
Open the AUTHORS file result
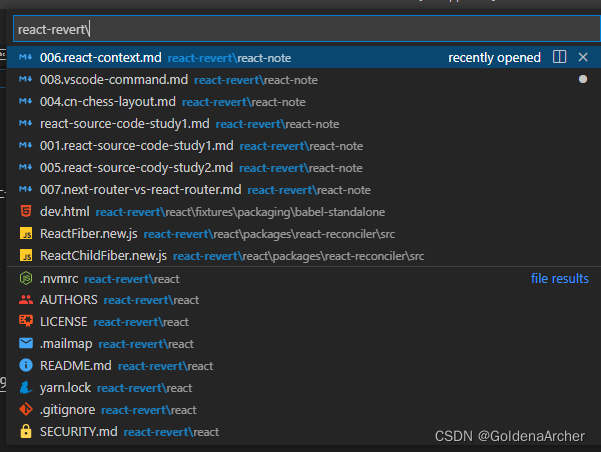pyautogui.click(x=69, y=300)
